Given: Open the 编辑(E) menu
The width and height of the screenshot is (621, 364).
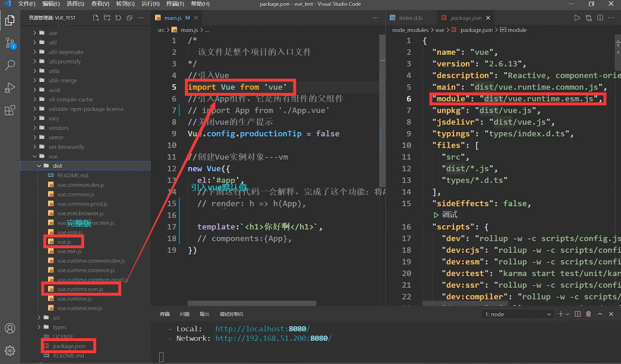Looking at the screenshot, I should click(51, 4).
